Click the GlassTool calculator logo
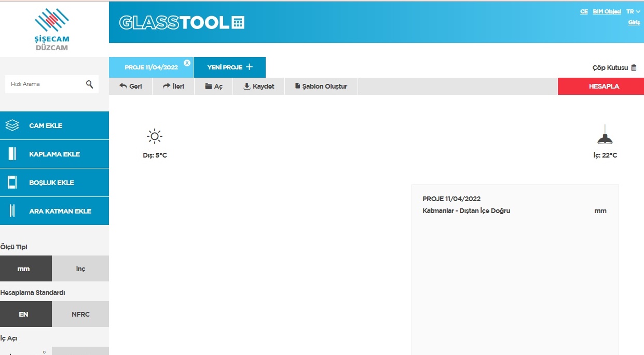This screenshot has height=355, width=644. (x=181, y=22)
